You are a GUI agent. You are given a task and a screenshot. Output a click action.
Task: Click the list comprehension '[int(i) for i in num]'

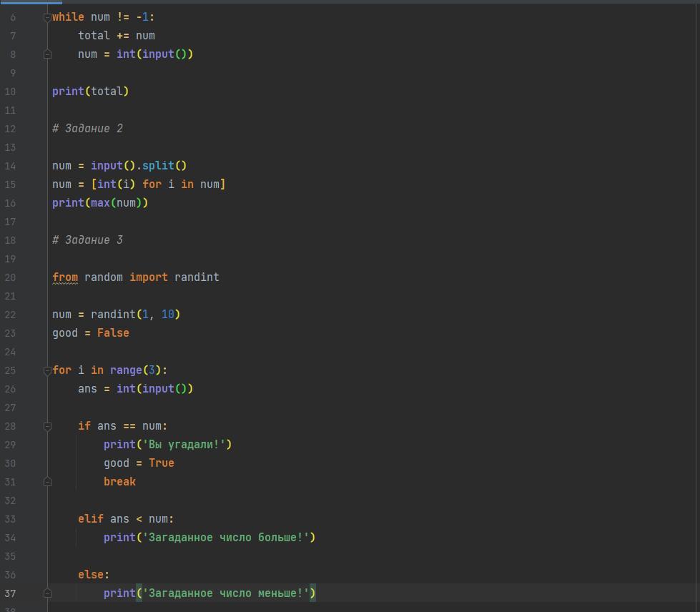(158, 184)
